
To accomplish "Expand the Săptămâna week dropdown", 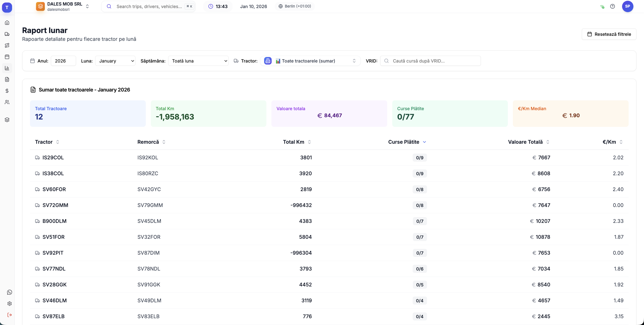I will 198,61.
